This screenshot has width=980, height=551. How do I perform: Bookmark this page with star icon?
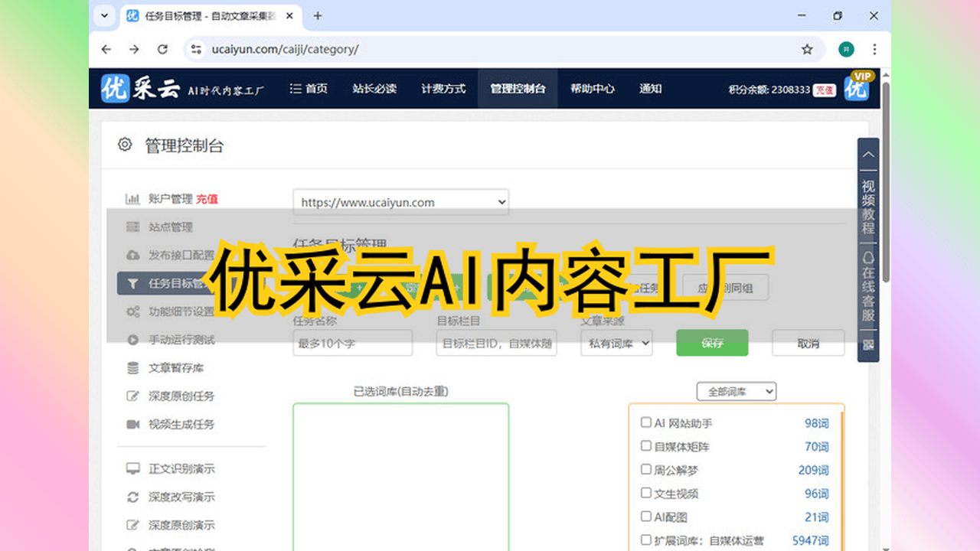click(x=807, y=49)
